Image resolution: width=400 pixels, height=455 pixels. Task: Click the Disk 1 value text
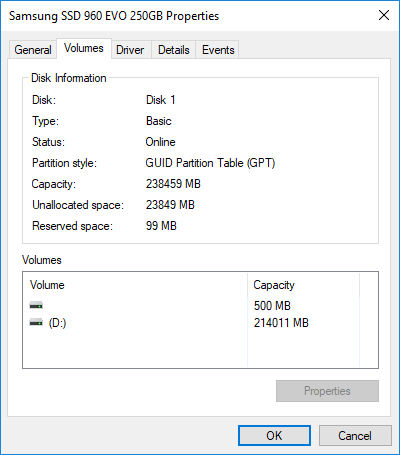pyautogui.click(x=160, y=100)
